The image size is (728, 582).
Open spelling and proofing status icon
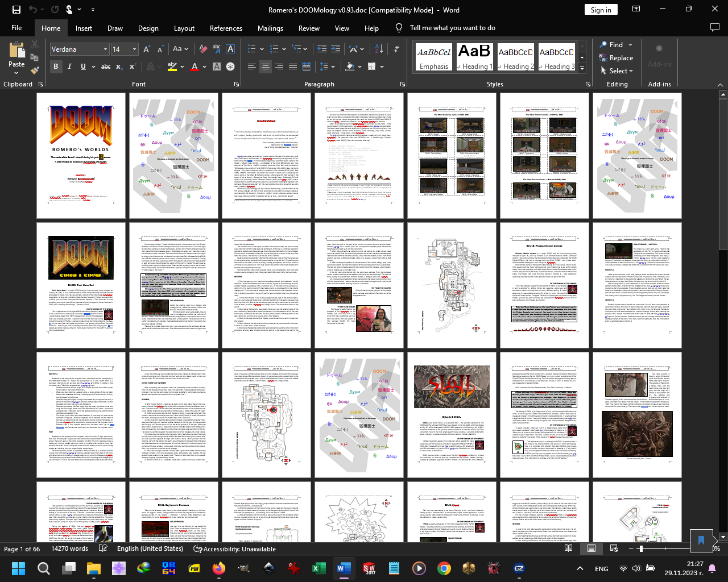[103, 548]
